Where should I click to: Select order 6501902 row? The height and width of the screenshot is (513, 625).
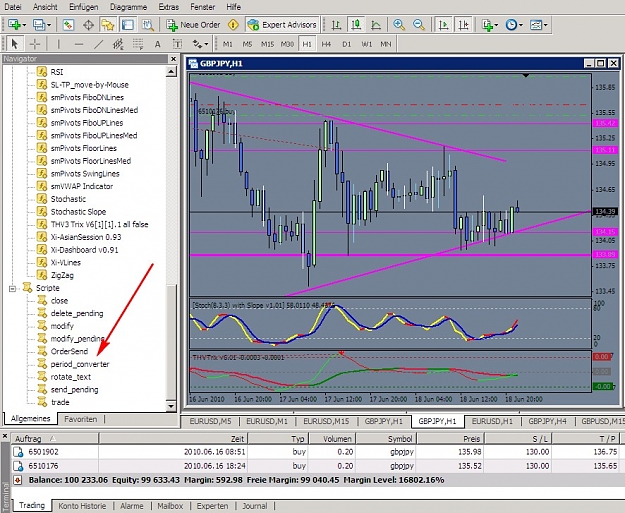[x=316, y=452]
